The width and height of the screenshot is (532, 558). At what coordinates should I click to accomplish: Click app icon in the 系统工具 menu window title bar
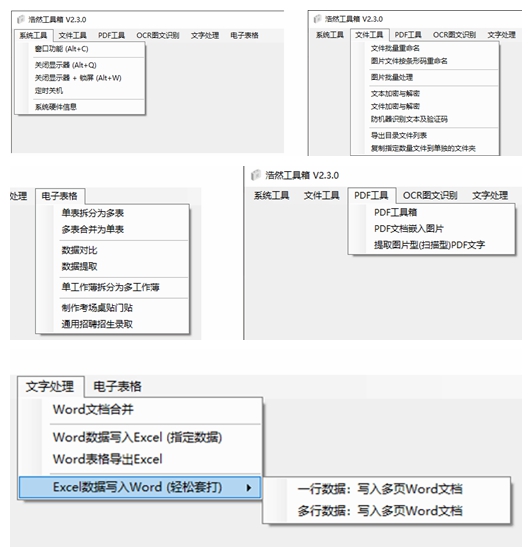click(21, 19)
